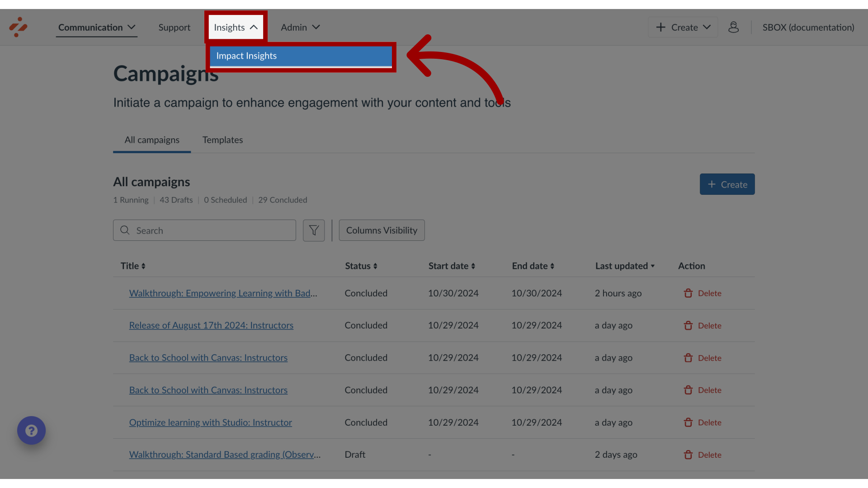Screen dimensions: 868x488
Task: Open Walkthrough: Empowering Learning with Bad... campaign
Action: click(223, 293)
